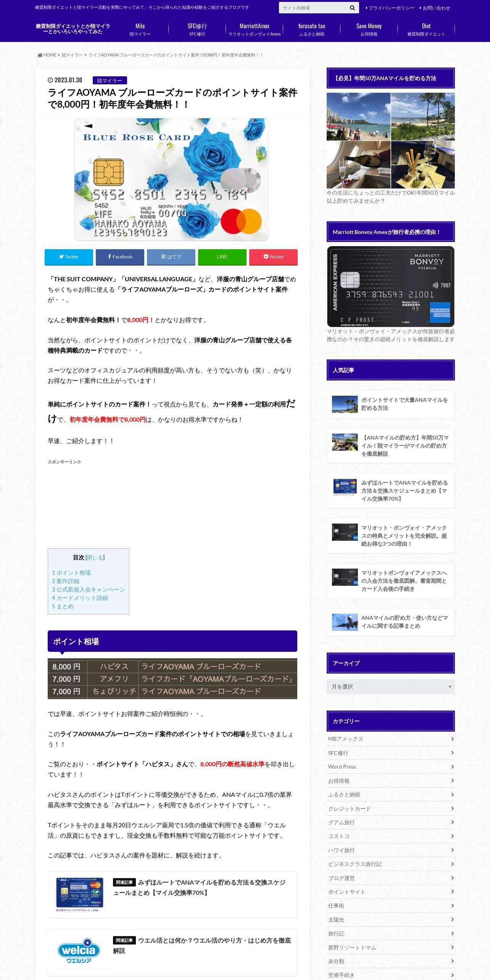Image resolution: width=490 pixels, height=980 pixels.
Task: Focus the サイト内検索 search field
Action: point(313,8)
